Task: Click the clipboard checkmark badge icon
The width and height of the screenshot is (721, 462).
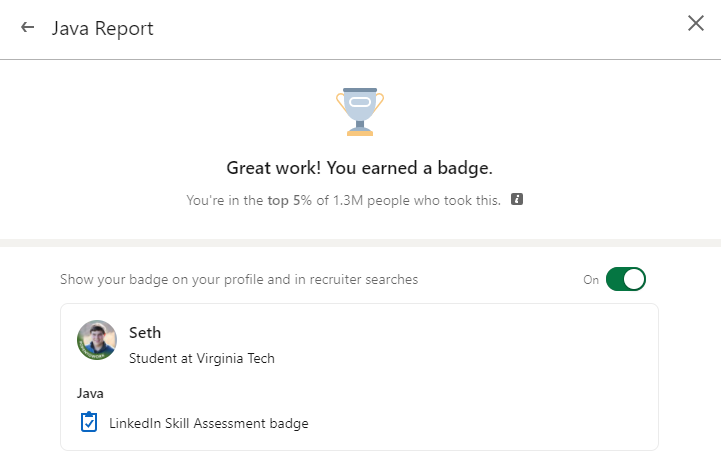Action: (89, 423)
